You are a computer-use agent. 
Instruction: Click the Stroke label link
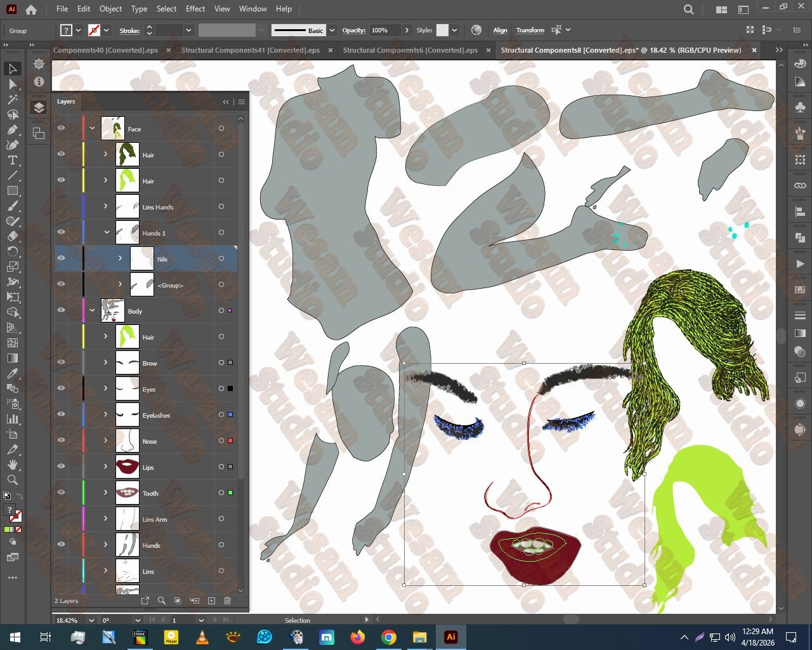click(x=129, y=30)
